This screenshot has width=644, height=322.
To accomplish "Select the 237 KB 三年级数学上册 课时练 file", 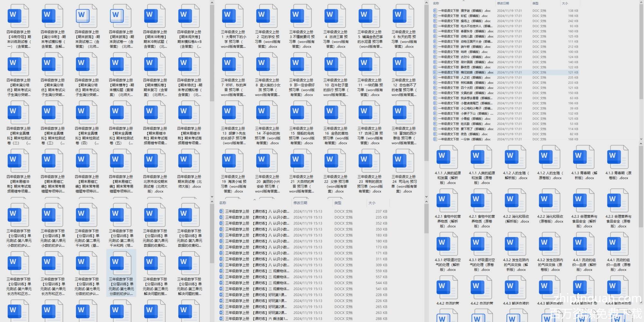I will click(254, 212).
